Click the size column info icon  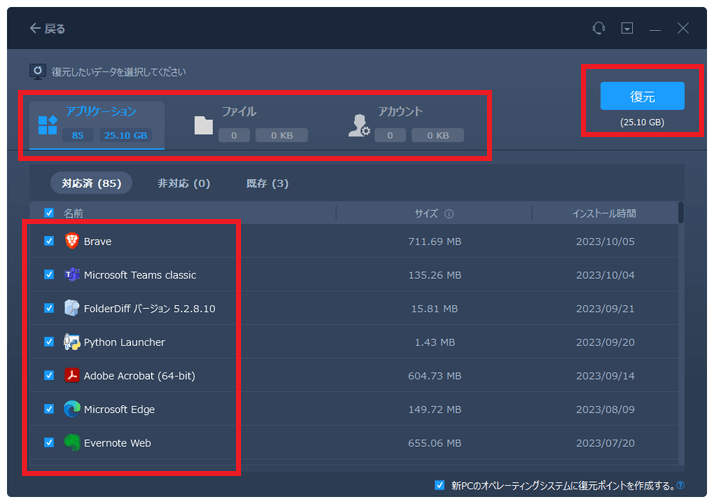pos(449,214)
